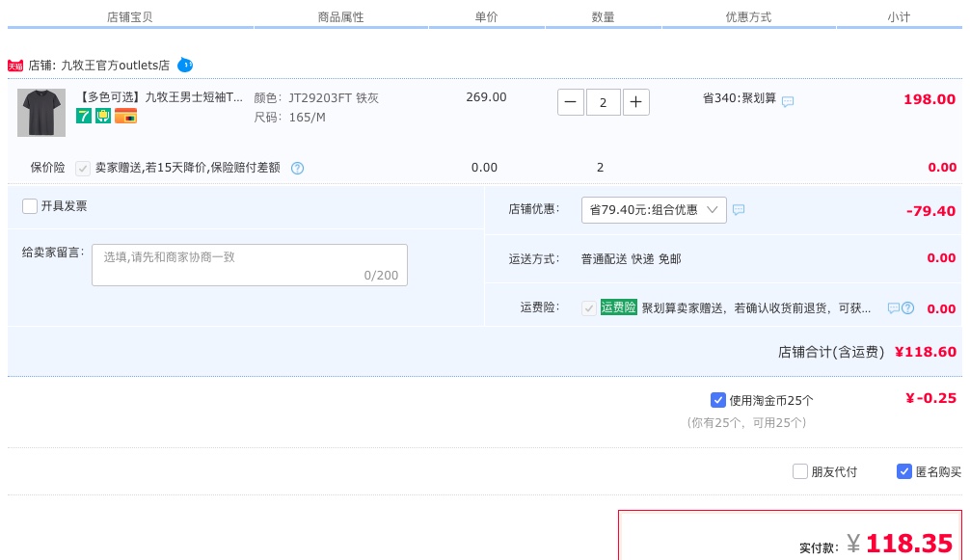Open the 九牧王官方outlets店 store link
Image resolution: width=970 pixels, height=560 pixels.
(115, 65)
